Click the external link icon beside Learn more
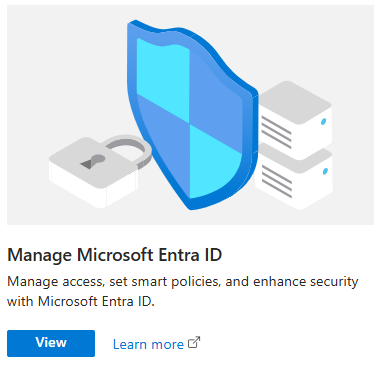374x382 pixels. pyautogui.click(x=194, y=343)
